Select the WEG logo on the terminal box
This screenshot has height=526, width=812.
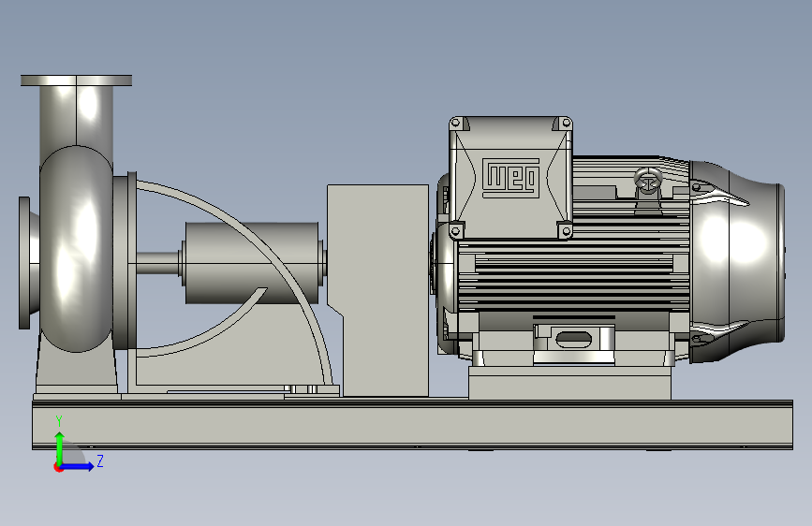510,178
